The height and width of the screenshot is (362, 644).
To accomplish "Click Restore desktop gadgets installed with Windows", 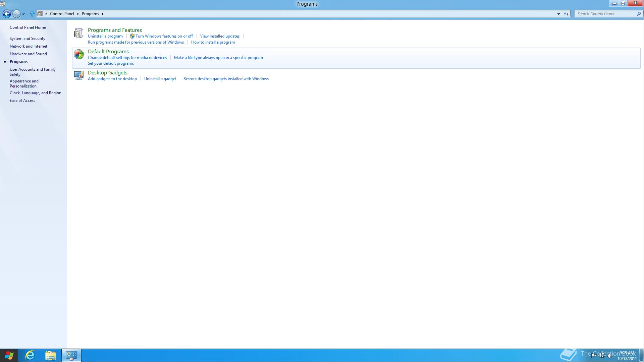I will click(226, 79).
